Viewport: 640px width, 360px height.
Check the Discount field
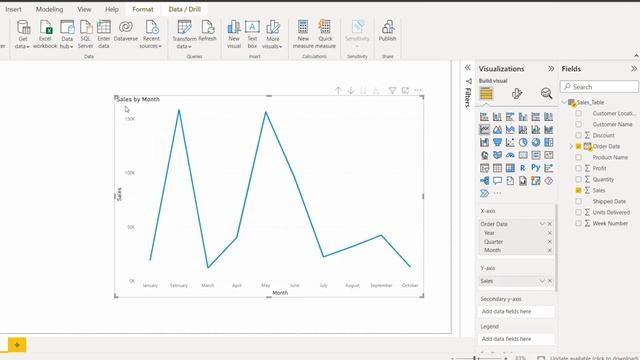(578, 135)
